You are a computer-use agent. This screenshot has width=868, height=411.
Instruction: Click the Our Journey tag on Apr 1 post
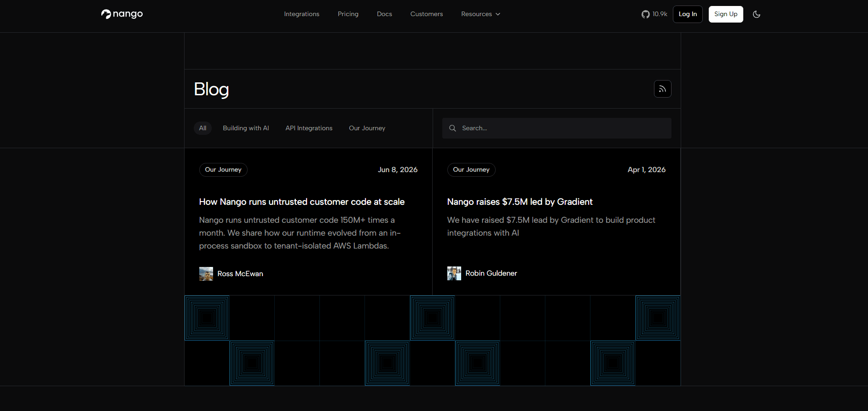tap(471, 170)
